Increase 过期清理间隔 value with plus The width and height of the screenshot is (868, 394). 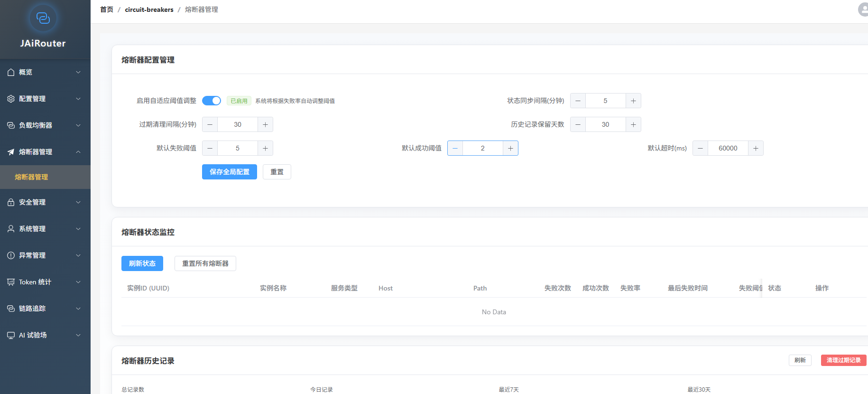[x=265, y=124]
